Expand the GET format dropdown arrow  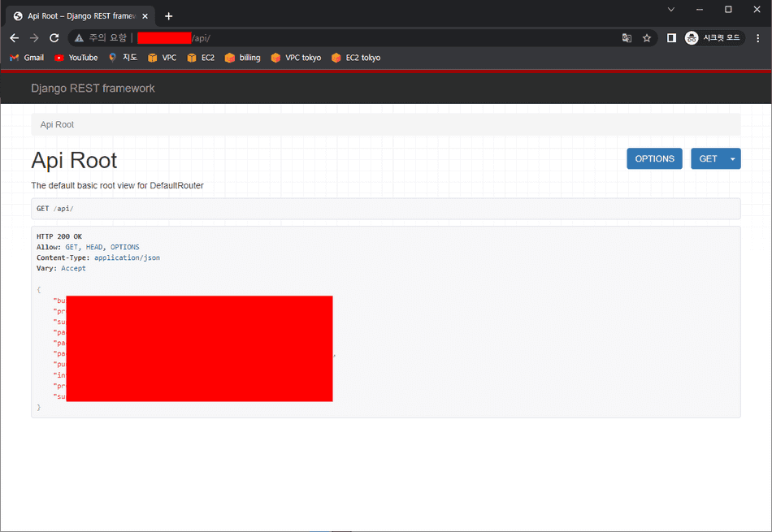point(732,158)
